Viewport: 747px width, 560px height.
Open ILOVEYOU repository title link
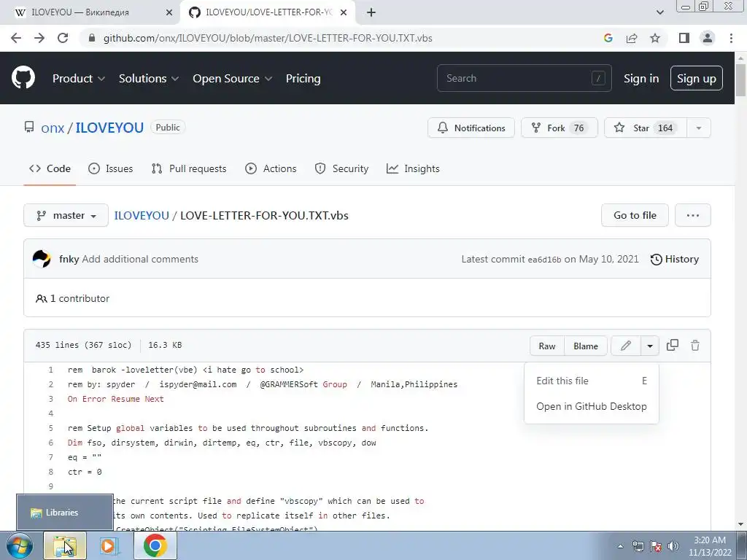109,128
